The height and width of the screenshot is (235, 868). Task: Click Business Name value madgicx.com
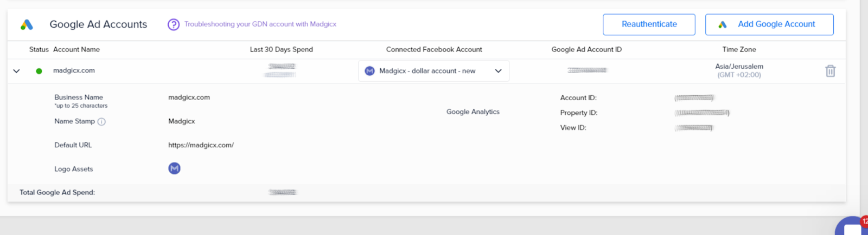coord(189,97)
